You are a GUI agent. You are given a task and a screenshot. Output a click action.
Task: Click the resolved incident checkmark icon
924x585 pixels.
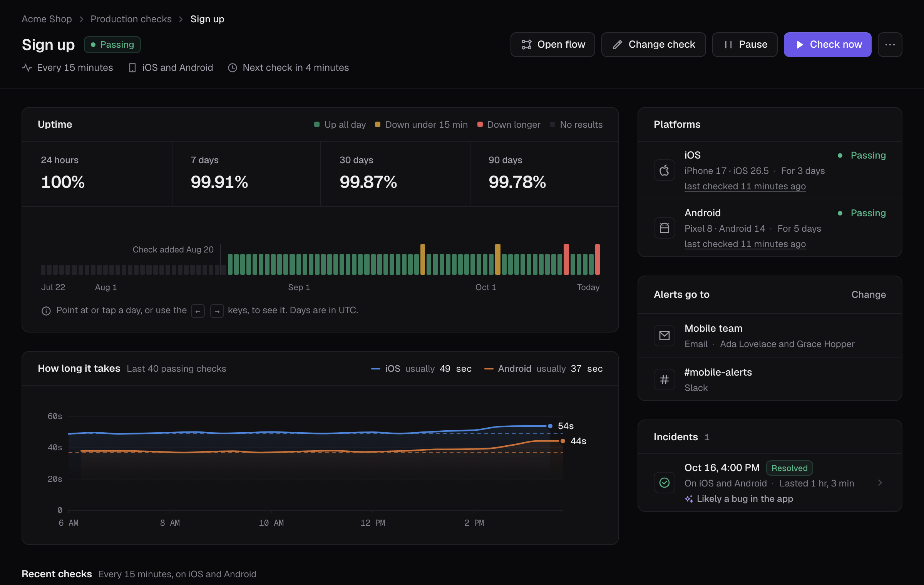pos(664,483)
